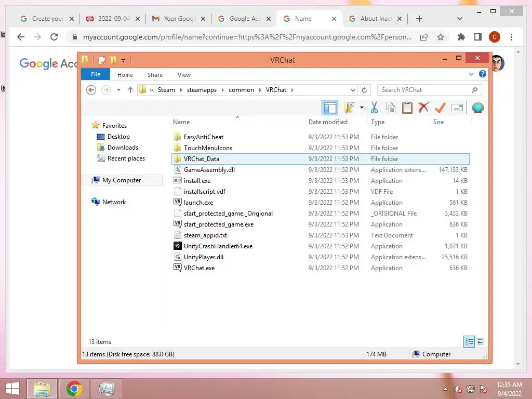Viewport: 532px width, 399px height.
Task: Open the View ribbon tab
Action: (184, 75)
